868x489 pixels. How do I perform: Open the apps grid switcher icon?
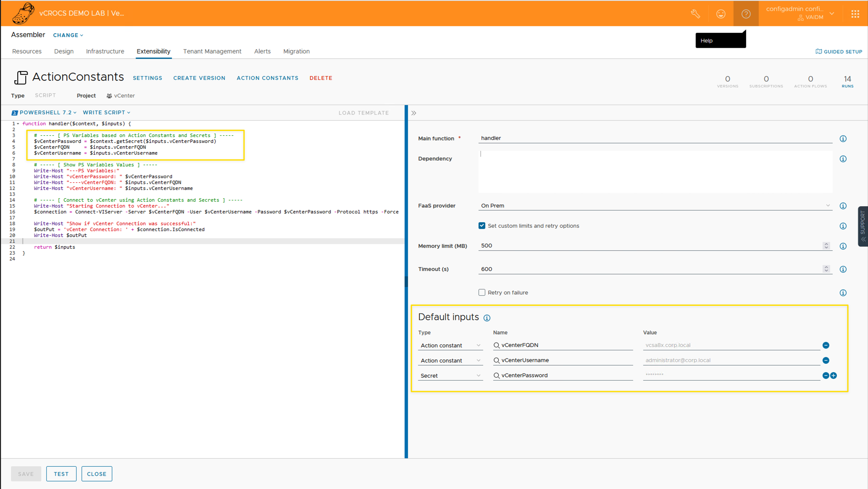[855, 14]
